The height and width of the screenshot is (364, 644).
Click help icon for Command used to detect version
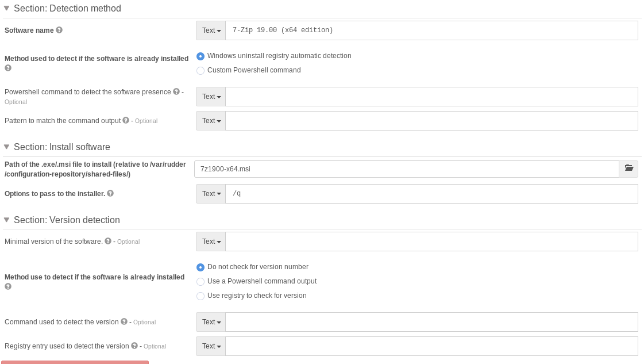124,321
